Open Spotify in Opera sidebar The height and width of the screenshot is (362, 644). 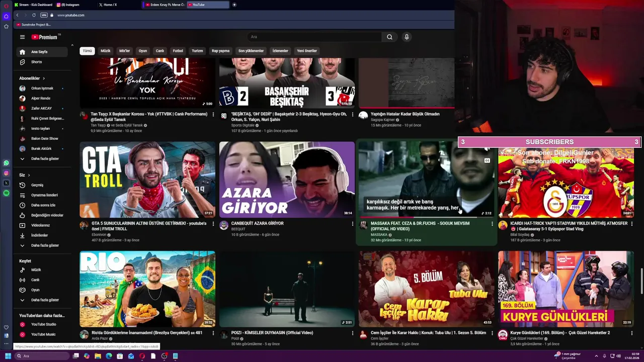[x=6, y=193]
